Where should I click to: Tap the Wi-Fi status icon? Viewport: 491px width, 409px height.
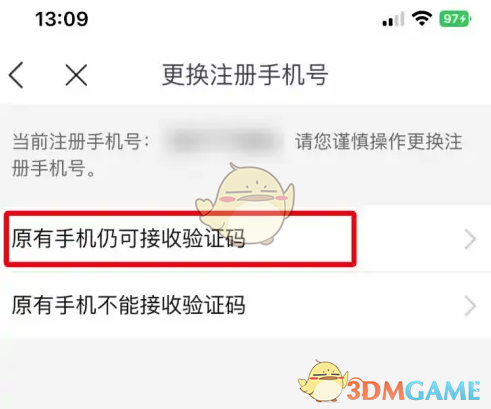coord(422,19)
